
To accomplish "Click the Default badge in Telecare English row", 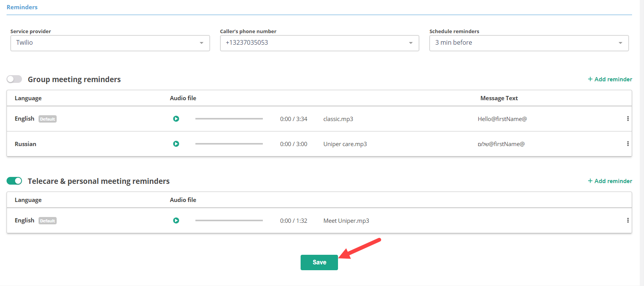I will tap(47, 221).
